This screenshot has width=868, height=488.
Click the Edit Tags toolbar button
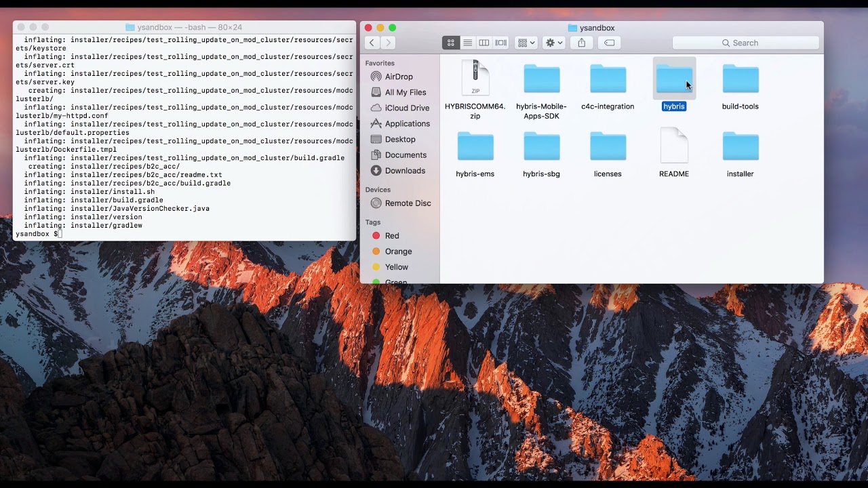[610, 43]
